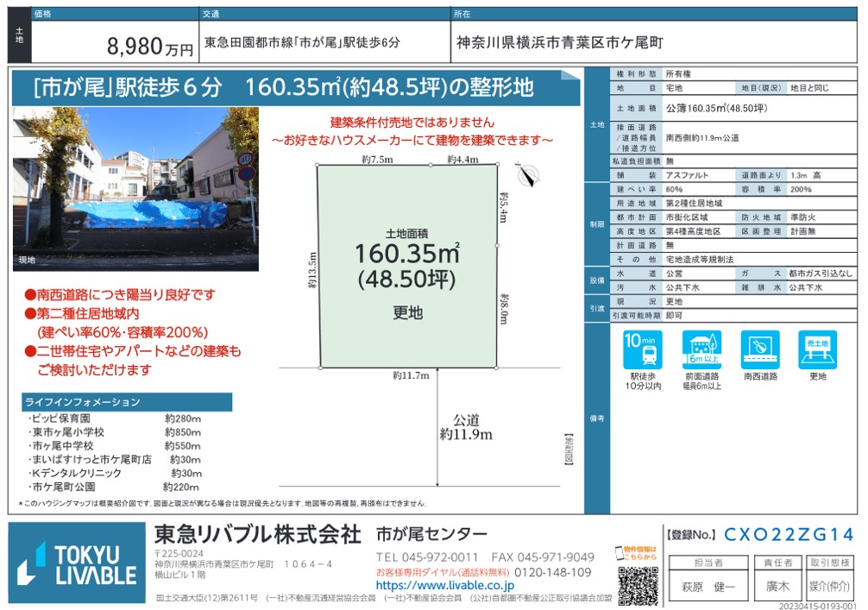
Task: Click the blue headline banner with 160.35㎡ の整形地
Action: [297, 87]
